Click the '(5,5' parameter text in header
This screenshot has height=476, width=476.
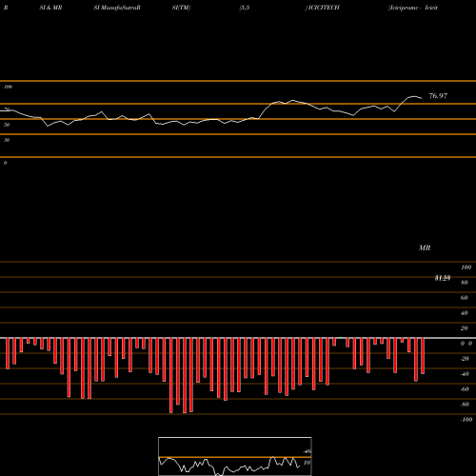245,8
